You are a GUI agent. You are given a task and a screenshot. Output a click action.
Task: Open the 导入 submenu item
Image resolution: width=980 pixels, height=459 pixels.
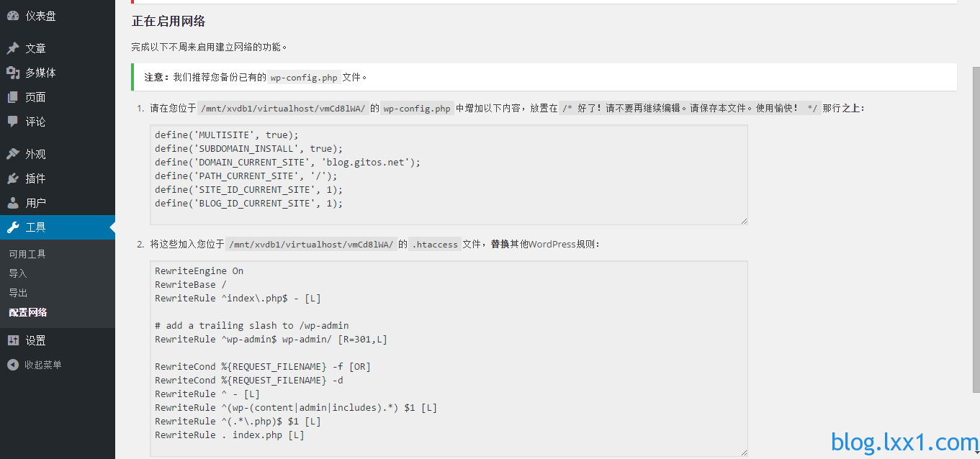click(x=18, y=273)
